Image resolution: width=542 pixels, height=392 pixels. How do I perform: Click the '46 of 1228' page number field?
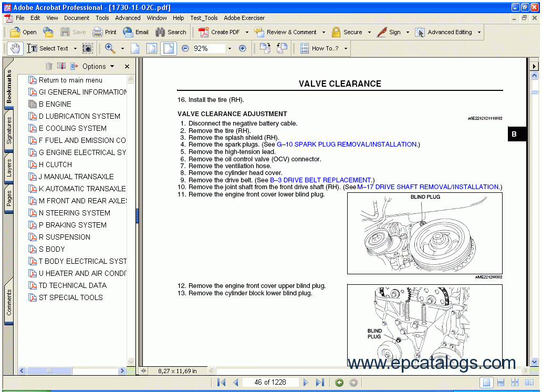pyautogui.click(x=270, y=383)
